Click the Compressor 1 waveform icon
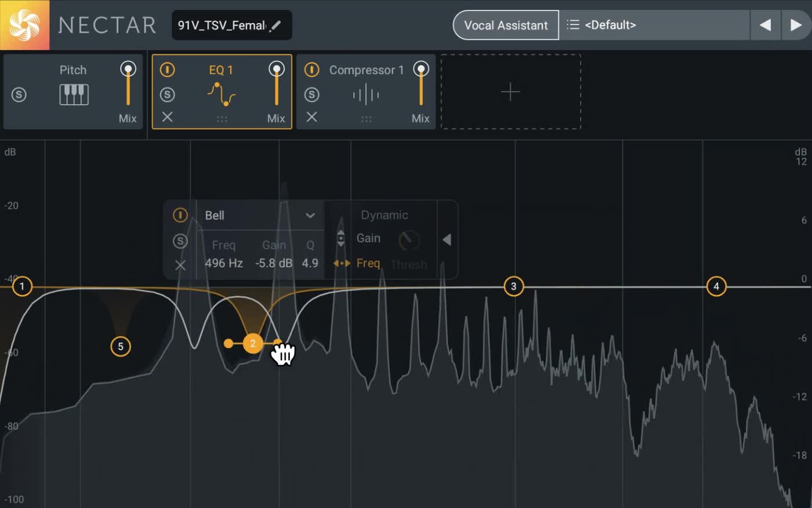 [366, 95]
